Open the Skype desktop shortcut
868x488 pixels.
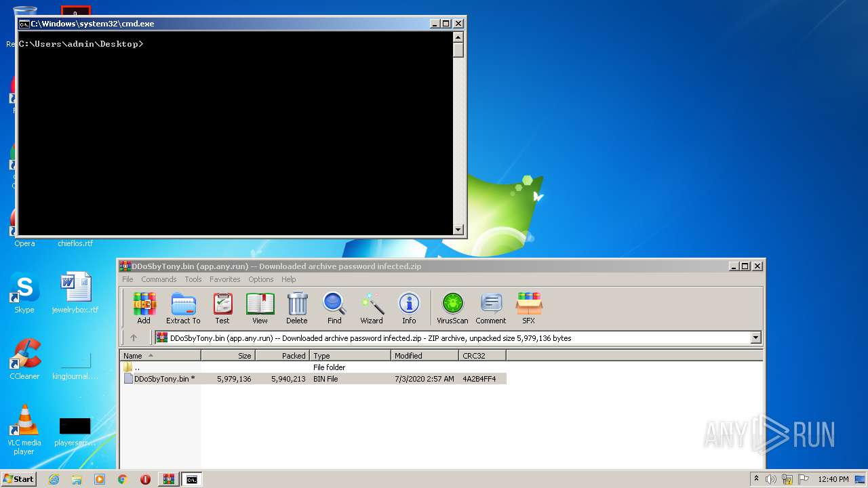pos(24,293)
